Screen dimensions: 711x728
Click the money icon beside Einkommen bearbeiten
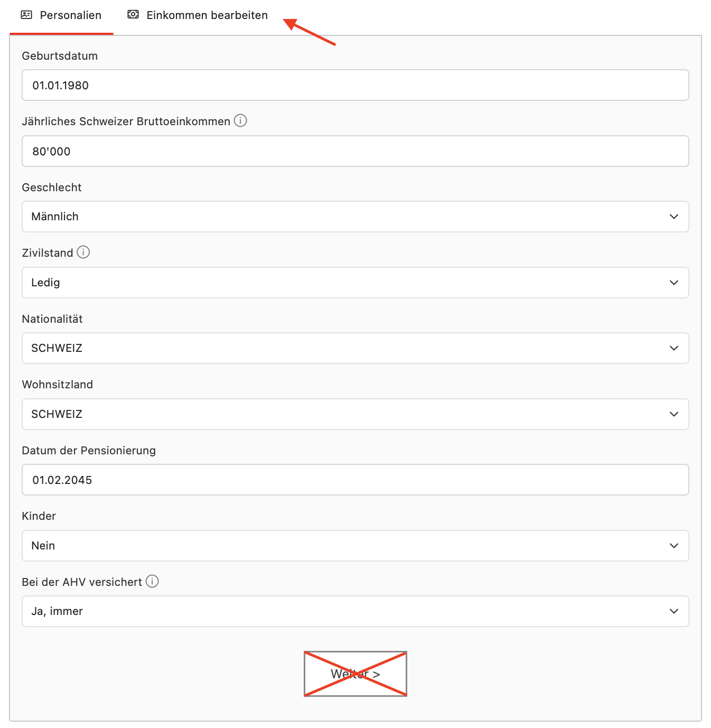133,15
